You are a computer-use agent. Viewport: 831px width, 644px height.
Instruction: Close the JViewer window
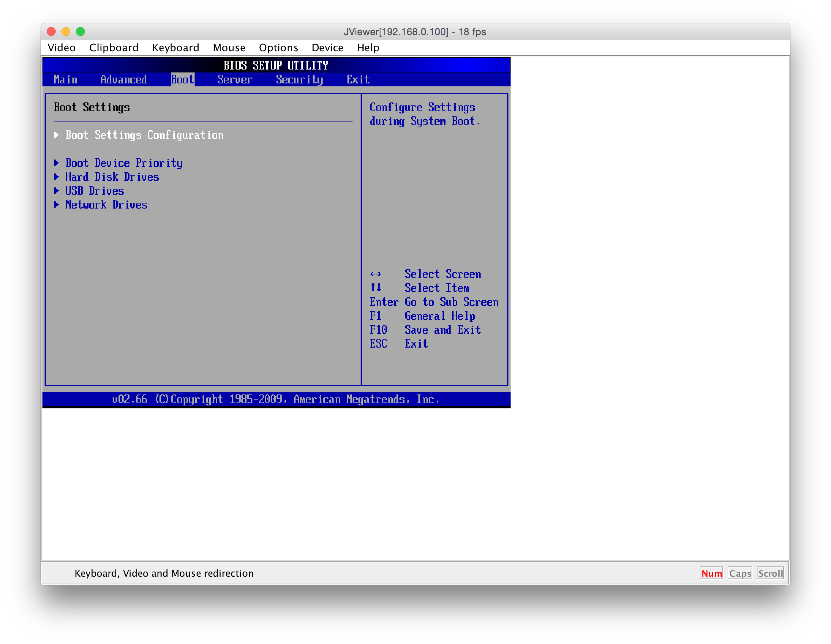(x=51, y=31)
